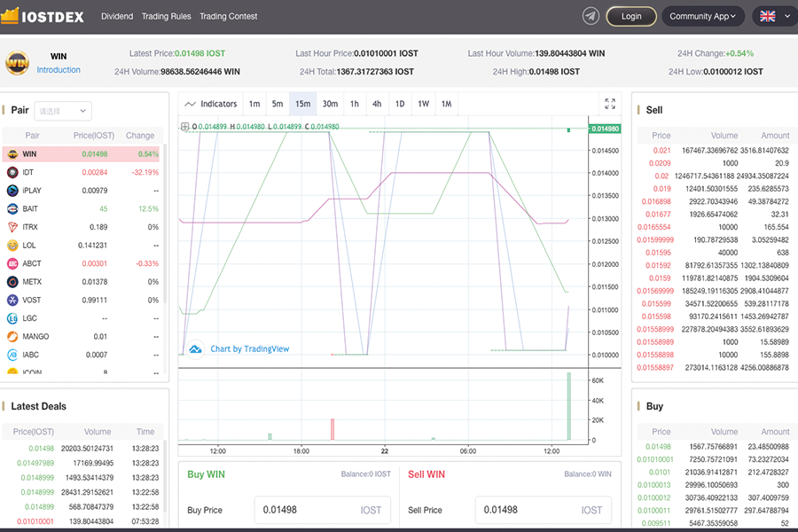This screenshot has width=798, height=532.
Task: Select the ITRX coin icon
Action: click(x=12, y=227)
